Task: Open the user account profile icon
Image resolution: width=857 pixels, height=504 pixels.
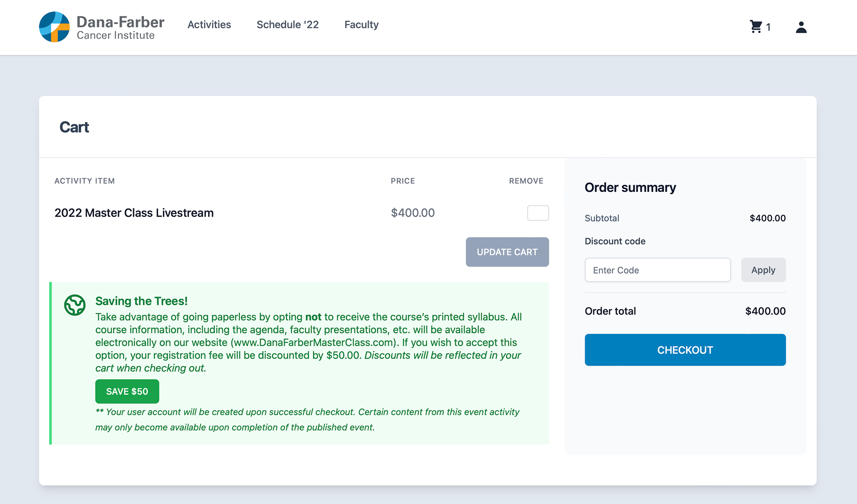Action: pyautogui.click(x=801, y=27)
